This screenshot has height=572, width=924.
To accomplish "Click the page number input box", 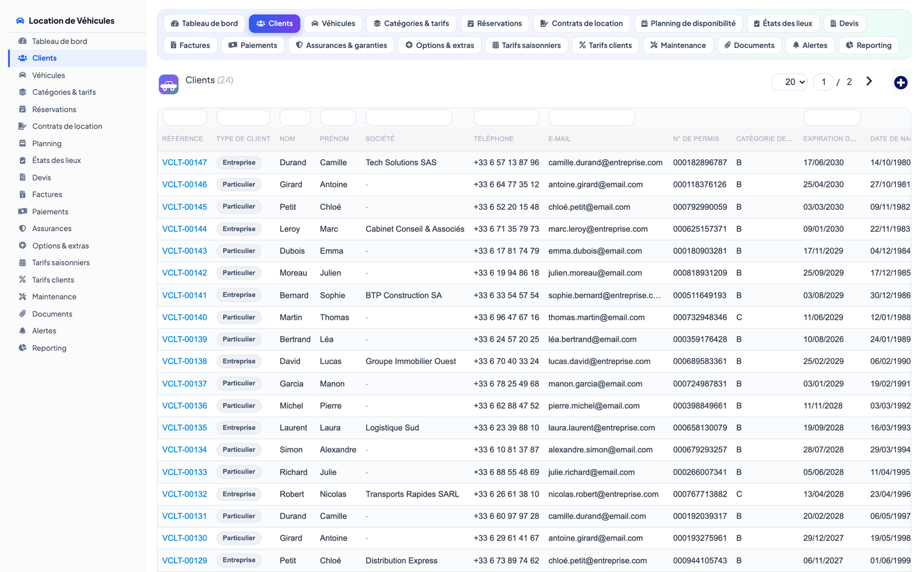I will point(823,82).
